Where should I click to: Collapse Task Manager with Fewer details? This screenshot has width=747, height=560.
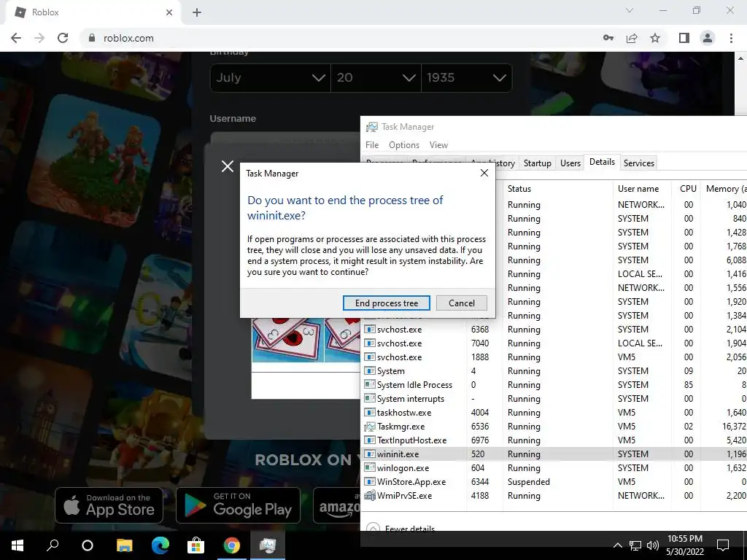point(400,528)
